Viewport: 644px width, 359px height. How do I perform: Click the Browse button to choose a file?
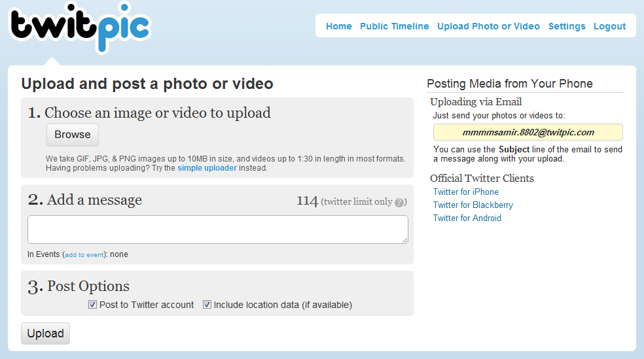pyautogui.click(x=72, y=135)
